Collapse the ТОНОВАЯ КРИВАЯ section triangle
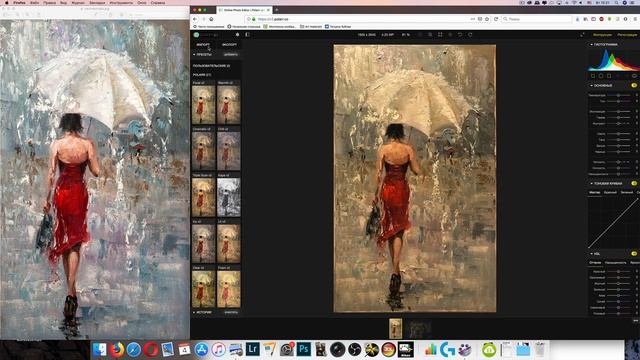Viewport: 640px width, 360px height. [x=591, y=184]
